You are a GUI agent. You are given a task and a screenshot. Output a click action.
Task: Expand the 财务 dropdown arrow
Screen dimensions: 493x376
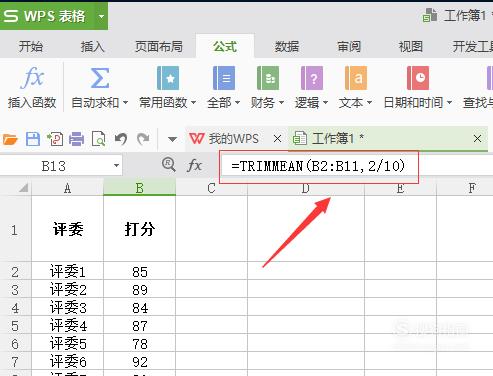tap(281, 103)
